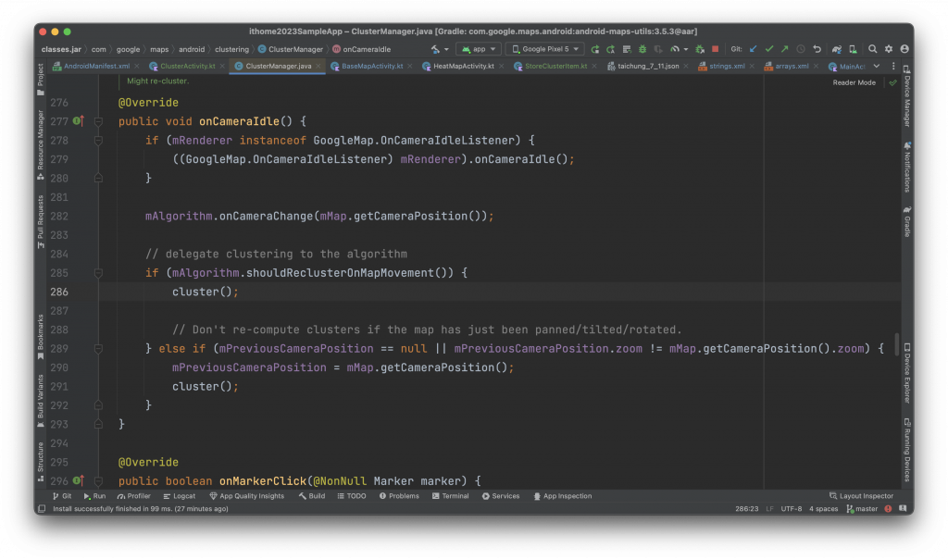The image size is (948, 560).
Task: Collapse the onMarkerClick fold at line 296
Action: click(98, 480)
